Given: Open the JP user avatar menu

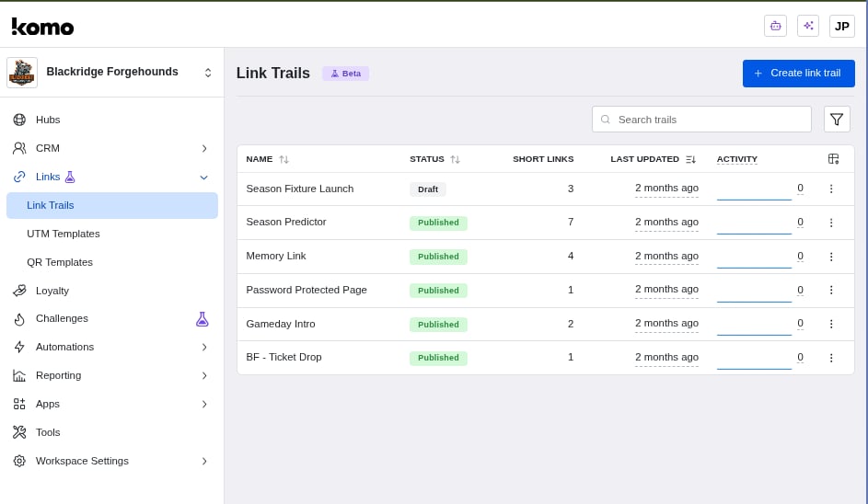Looking at the screenshot, I should (x=842, y=26).
